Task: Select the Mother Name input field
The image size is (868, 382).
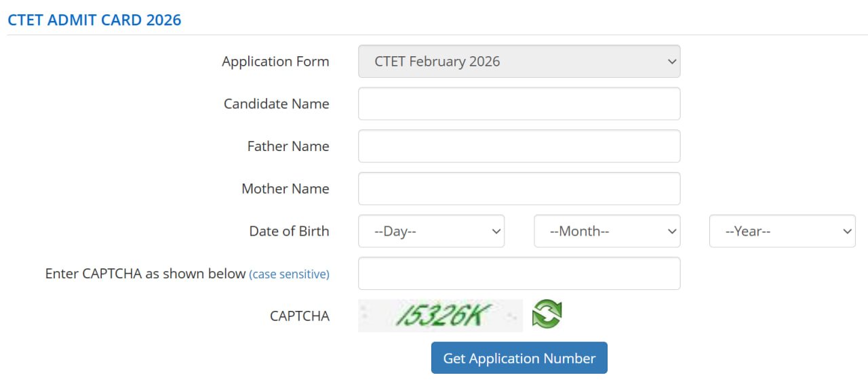Action: point(519,188)
